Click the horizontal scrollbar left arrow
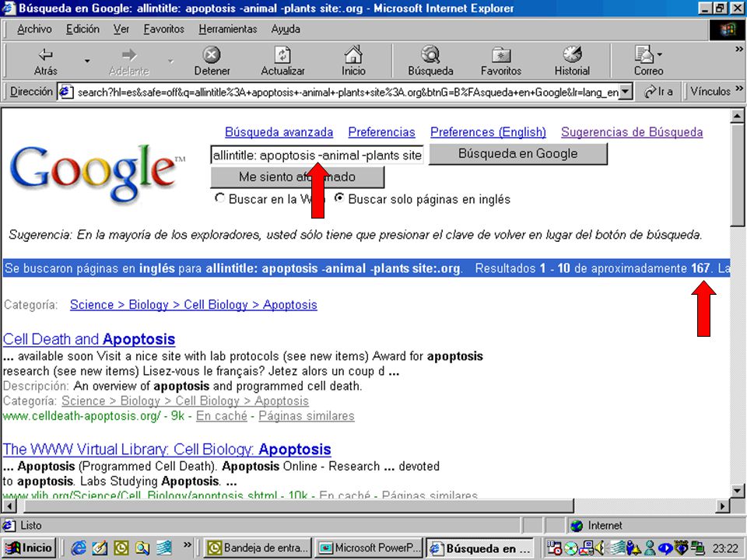747x560 pixels. 9,506
